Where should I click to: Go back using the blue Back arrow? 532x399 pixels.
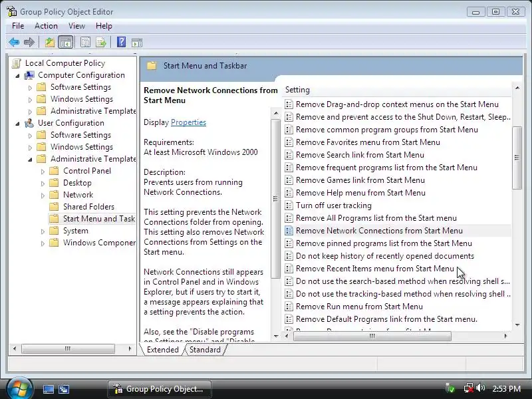point(14,43)
